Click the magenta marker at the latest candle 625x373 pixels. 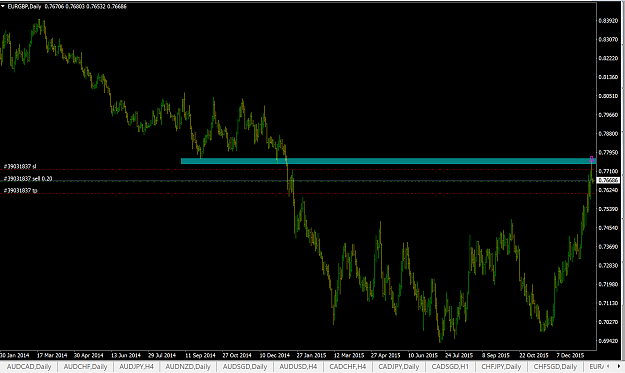[592, 159]
